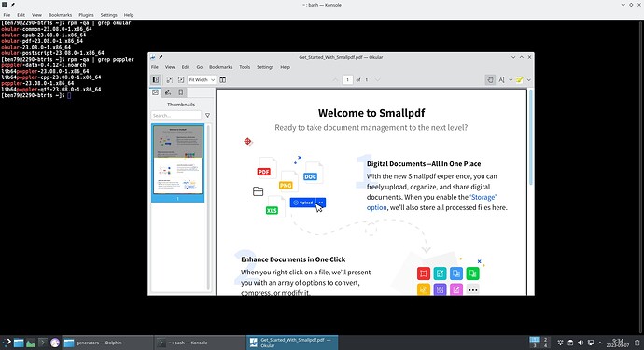Viewport: 644px width, 350px height.
Task: Select the text selection tool
Action: pyautogui.click(x=501, y=79)
